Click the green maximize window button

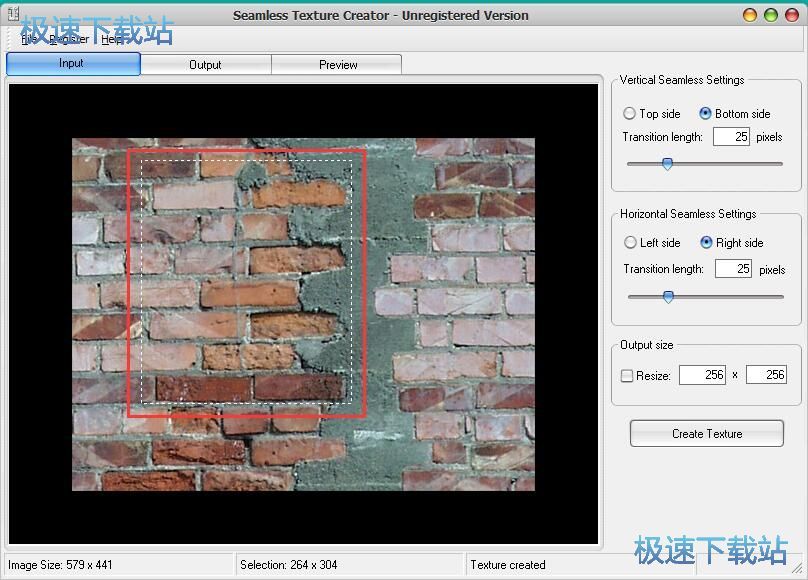coord(771,15)
